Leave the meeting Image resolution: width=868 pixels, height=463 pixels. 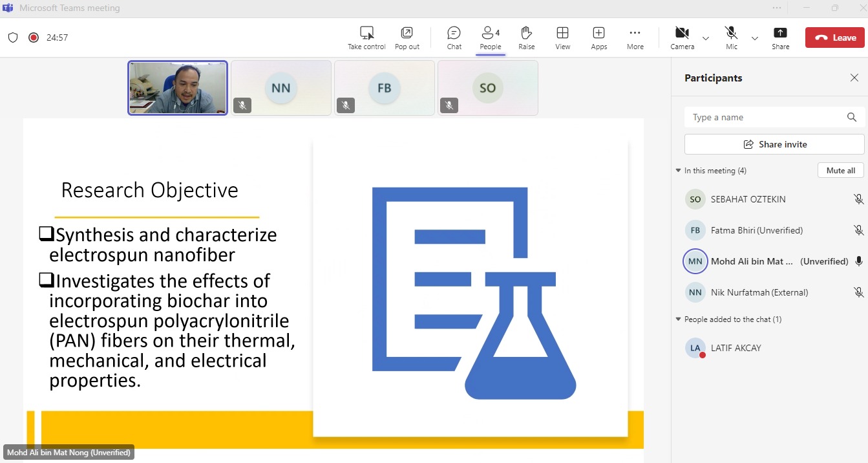(x=834, y=38)
